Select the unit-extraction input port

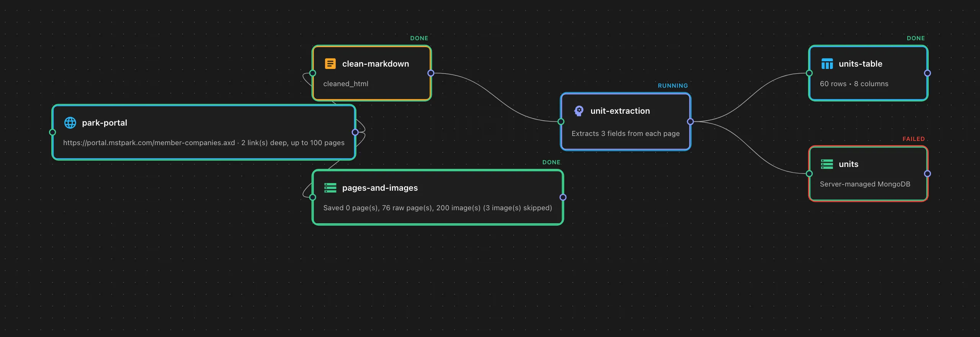[561, 122]
